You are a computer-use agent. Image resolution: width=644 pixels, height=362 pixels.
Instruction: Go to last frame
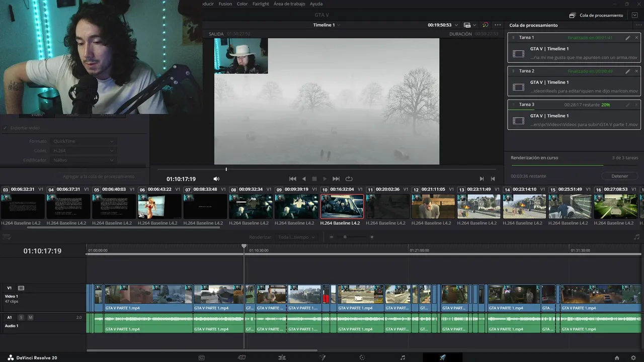[x=336, y=178]
